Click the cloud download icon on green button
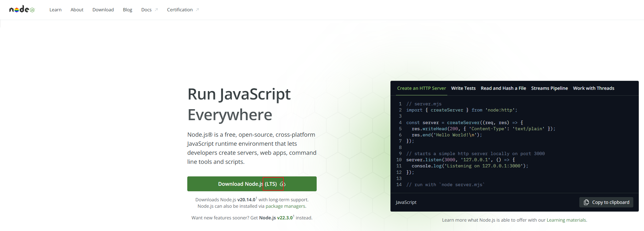 282,184
